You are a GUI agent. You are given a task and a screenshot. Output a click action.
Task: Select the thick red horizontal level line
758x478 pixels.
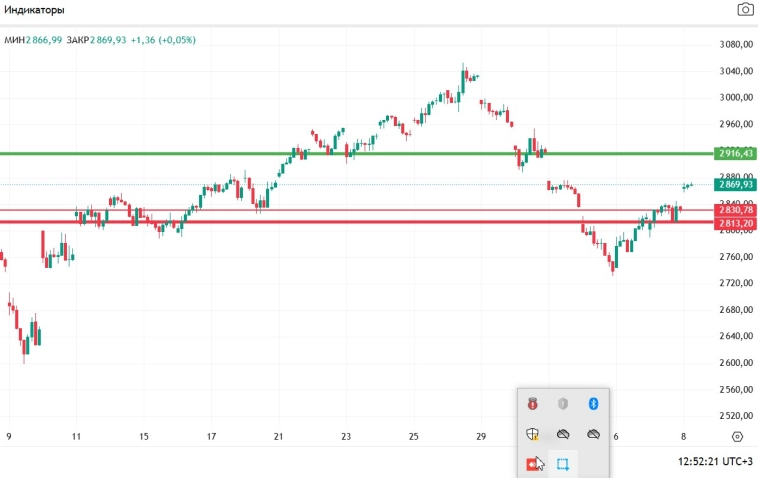300,222
